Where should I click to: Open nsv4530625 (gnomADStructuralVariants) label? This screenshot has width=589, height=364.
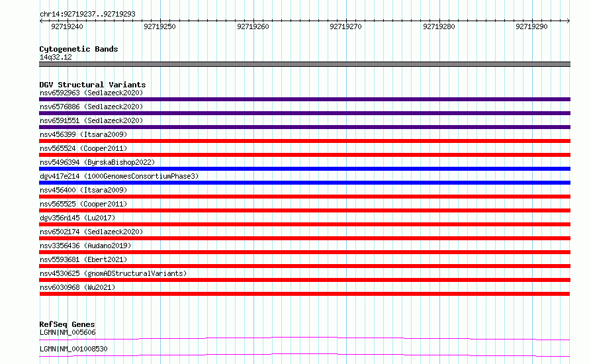pos(113,273)
